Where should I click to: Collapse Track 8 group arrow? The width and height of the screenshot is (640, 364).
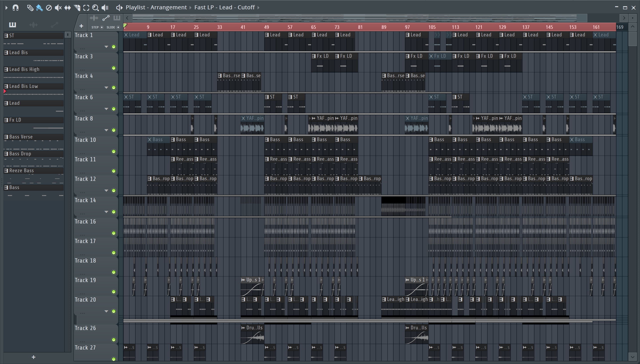coord(106,130)
